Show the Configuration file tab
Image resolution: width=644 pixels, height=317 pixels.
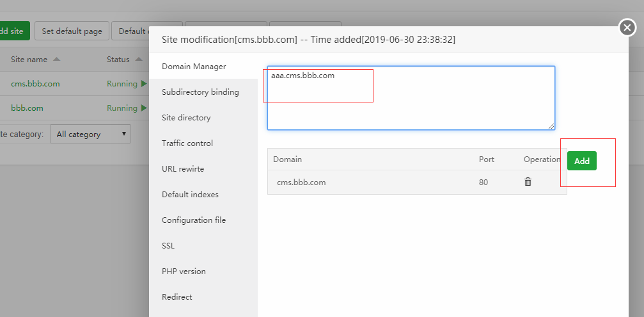coord(194,220)
